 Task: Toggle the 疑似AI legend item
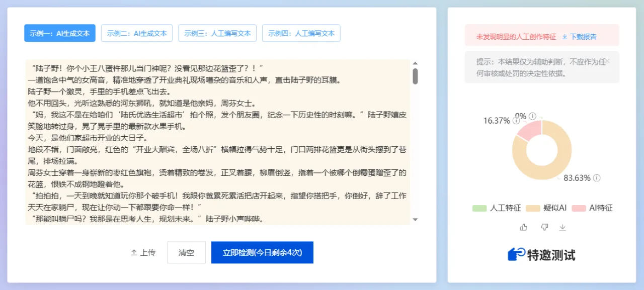tap(546, 208)
